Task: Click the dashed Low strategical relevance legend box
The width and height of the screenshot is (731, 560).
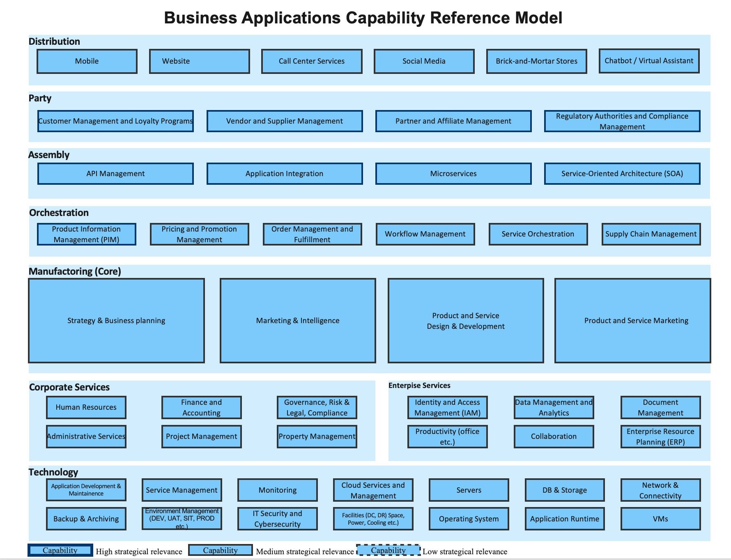Action: coord(388,550)
